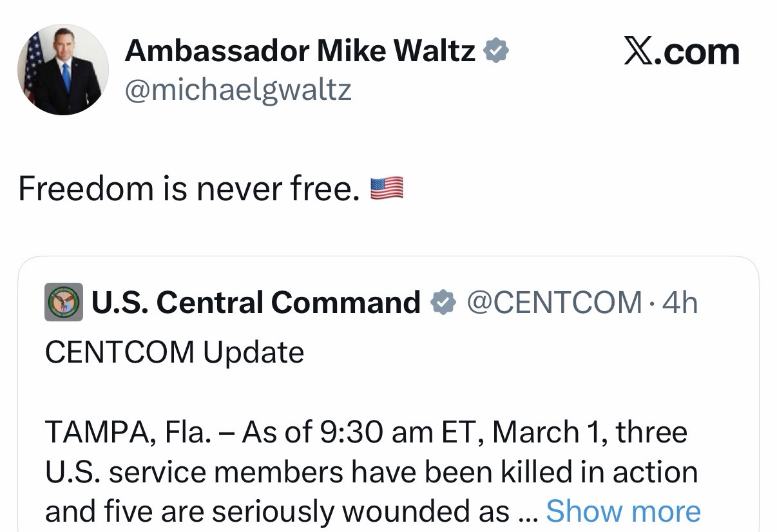
Task: Open the CENTCOM seal avatar icon
Action: [x=63, y=302]
